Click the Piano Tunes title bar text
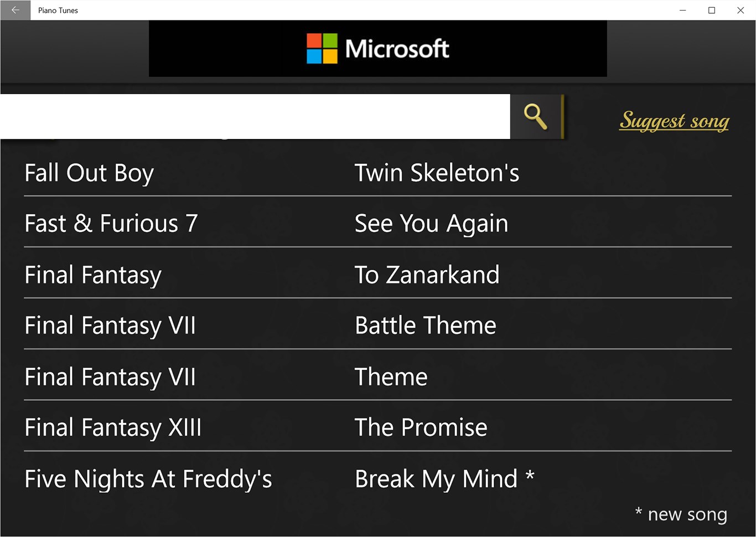 click(58, 10)
